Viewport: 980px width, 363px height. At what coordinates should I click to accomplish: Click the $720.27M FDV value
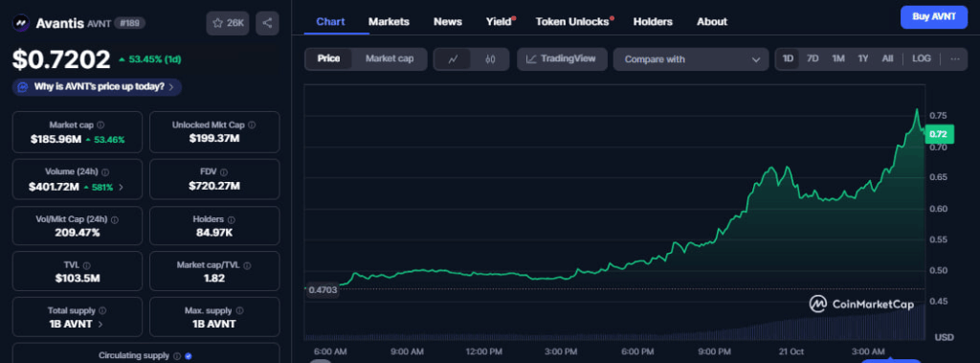214,187
